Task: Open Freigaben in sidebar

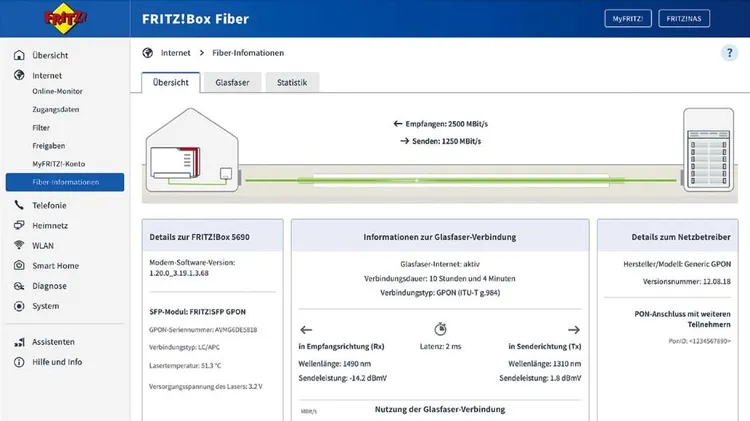Action: (x=49, y=146)
